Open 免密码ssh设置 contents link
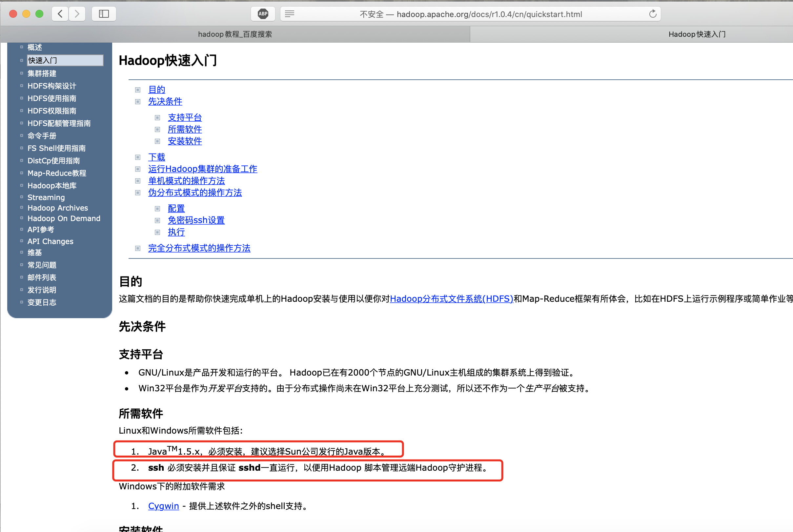Screen dimensions: 793x532 [196, 220]
